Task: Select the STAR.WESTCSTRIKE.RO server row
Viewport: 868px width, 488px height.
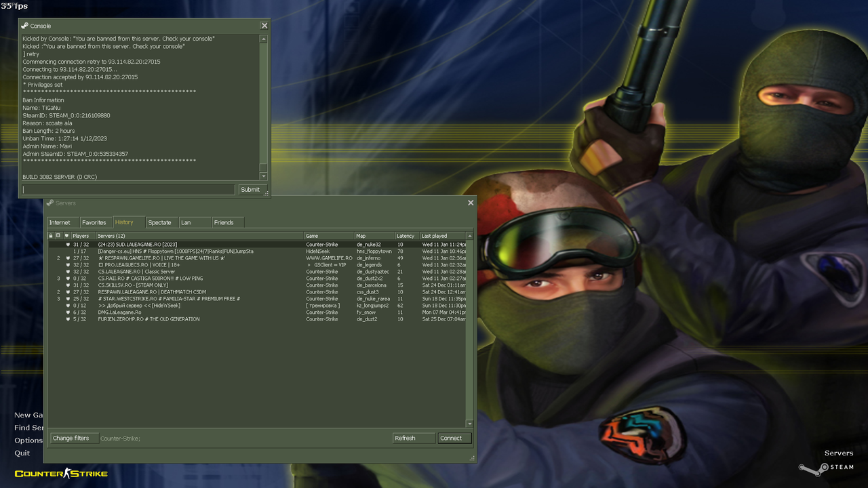Action: coord(256,298)
